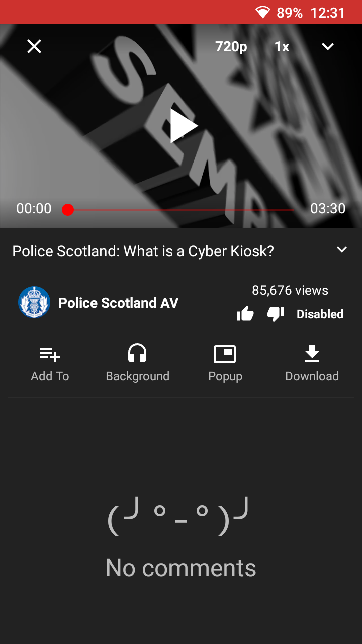Click the seek bar midpoint
362x644 pixels.
pos(181,210)
